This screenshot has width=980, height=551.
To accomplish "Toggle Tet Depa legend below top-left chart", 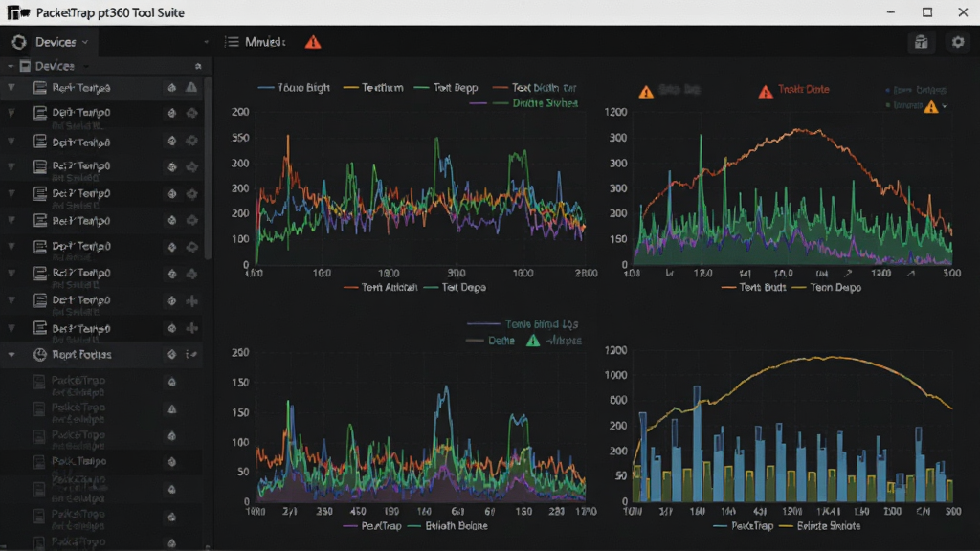I will pos(455,287).
